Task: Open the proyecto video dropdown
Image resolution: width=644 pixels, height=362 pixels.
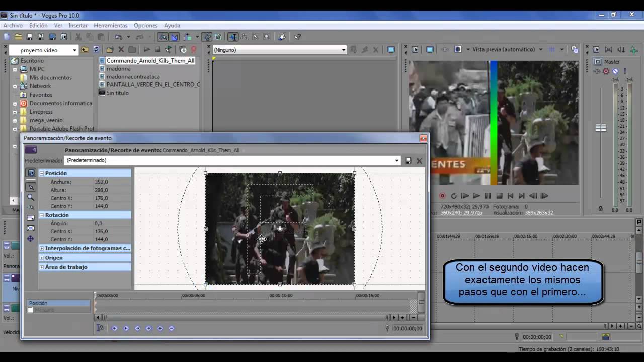Action: pyautogui.click(x=74, y=50)
